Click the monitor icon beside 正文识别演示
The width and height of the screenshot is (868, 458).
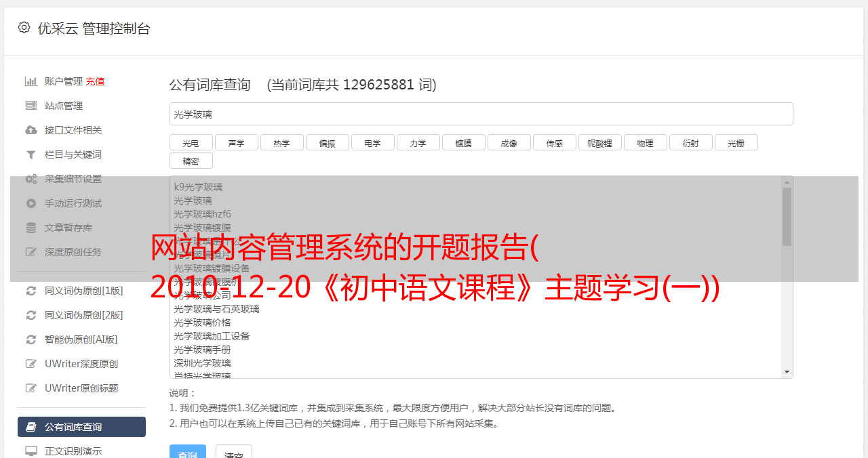(x=31, y=451)
